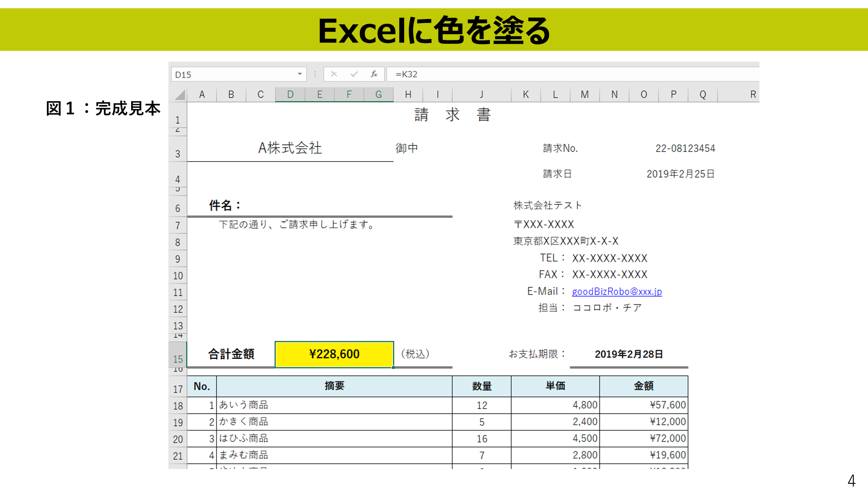The image size is (868, 502).
Task: Open the Insert Function fx icon
Action: pyautogui.click(x=374, y=74)
